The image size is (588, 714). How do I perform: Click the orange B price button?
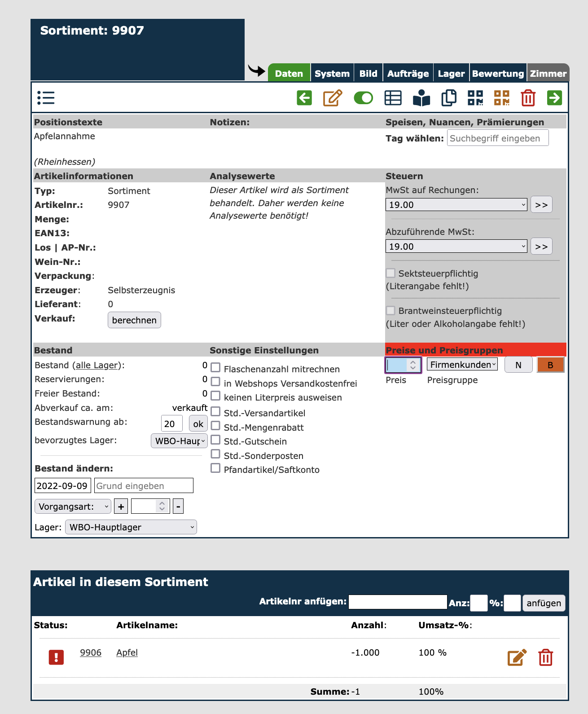coord(550,365)
